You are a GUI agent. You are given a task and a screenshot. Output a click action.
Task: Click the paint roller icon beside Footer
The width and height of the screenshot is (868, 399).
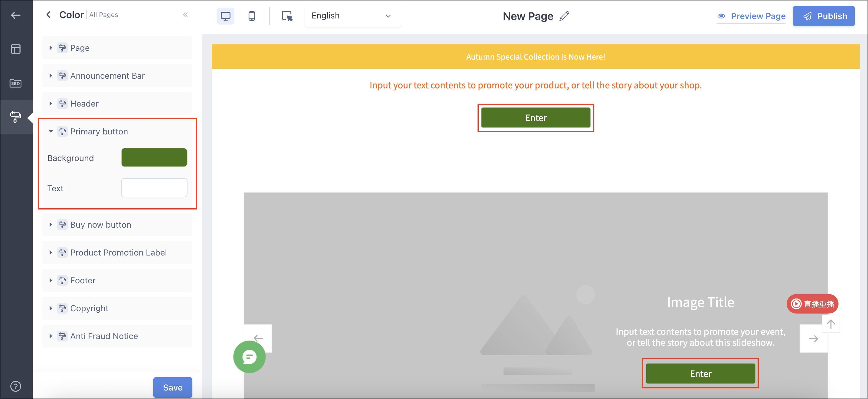tap(62, 280)
